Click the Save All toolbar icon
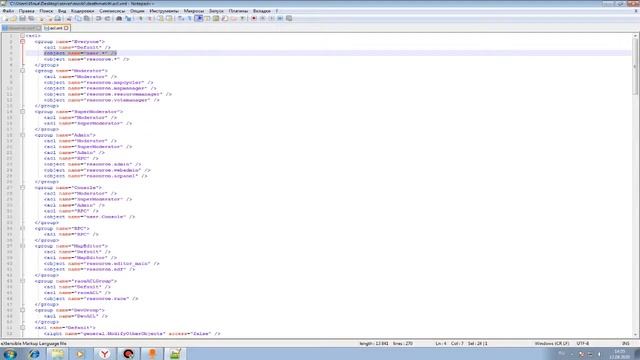This screenshot has width=640, height=360. pos(31,18)
